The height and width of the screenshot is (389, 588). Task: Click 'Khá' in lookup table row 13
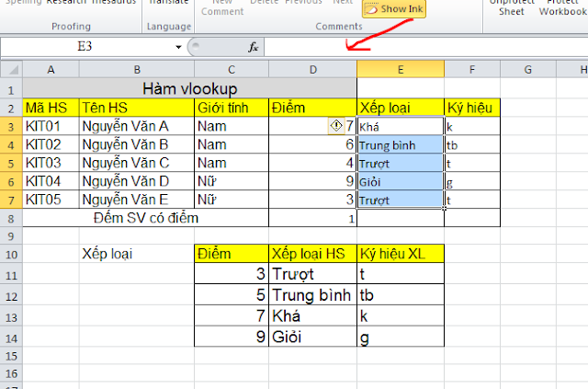[x=312, y=315]
